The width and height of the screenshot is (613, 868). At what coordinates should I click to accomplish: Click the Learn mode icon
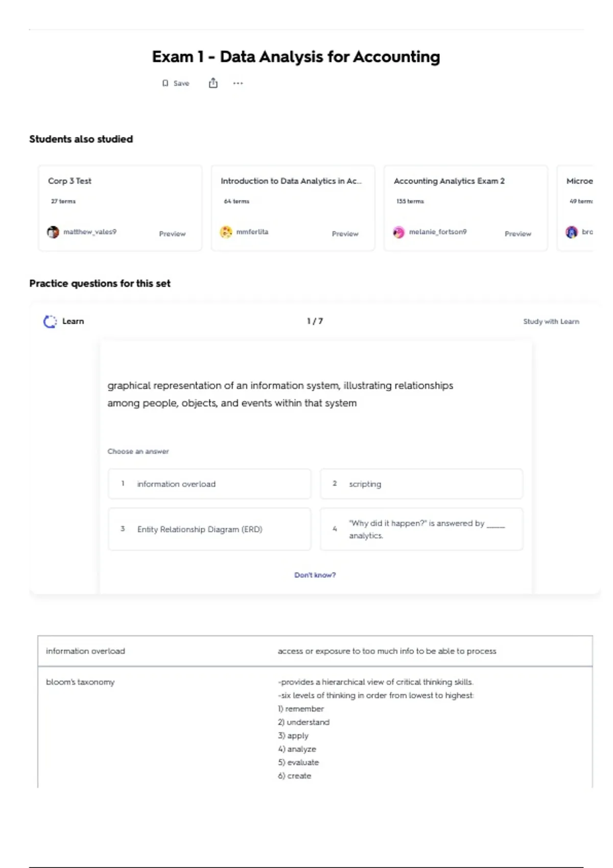click(50, 322)
